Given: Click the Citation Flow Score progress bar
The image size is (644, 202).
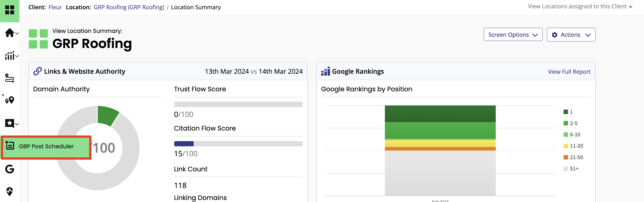Looking at the screenshot, I should coord(238,144).
